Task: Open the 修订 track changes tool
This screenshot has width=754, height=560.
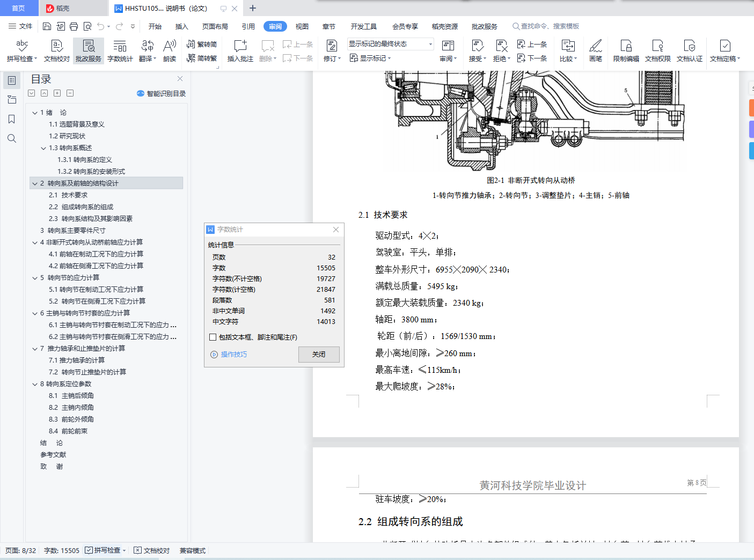Action: tap(332, 51)
